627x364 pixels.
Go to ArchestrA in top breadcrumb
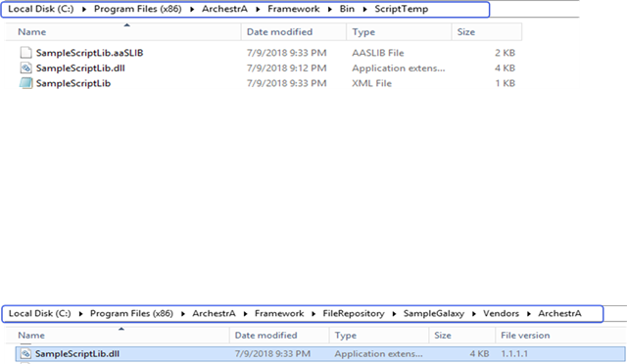pos(224,9)
